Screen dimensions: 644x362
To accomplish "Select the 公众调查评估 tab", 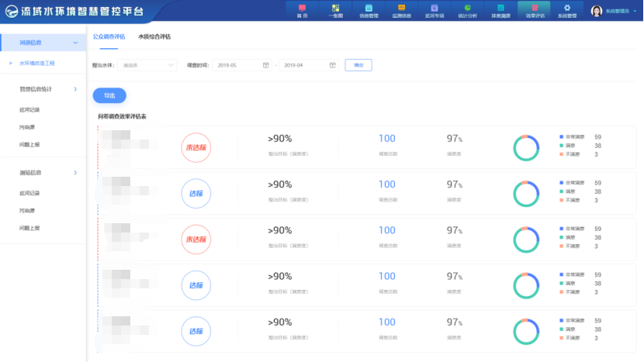I will 109,36.
